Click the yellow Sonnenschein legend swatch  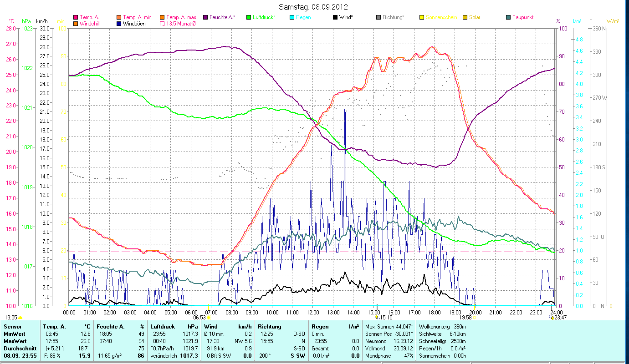[x=422, y=17]
